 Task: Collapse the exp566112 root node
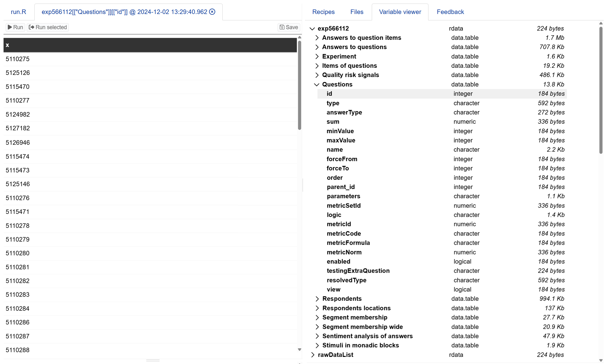(x=312, y=29)
